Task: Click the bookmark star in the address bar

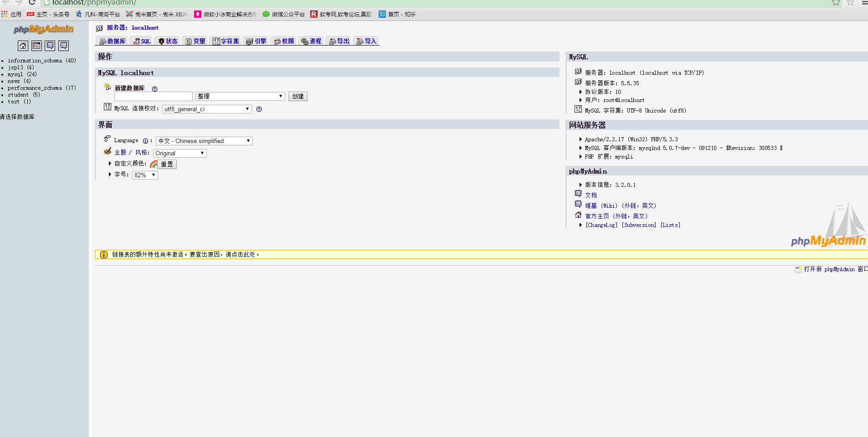Action: click(836, 3)
